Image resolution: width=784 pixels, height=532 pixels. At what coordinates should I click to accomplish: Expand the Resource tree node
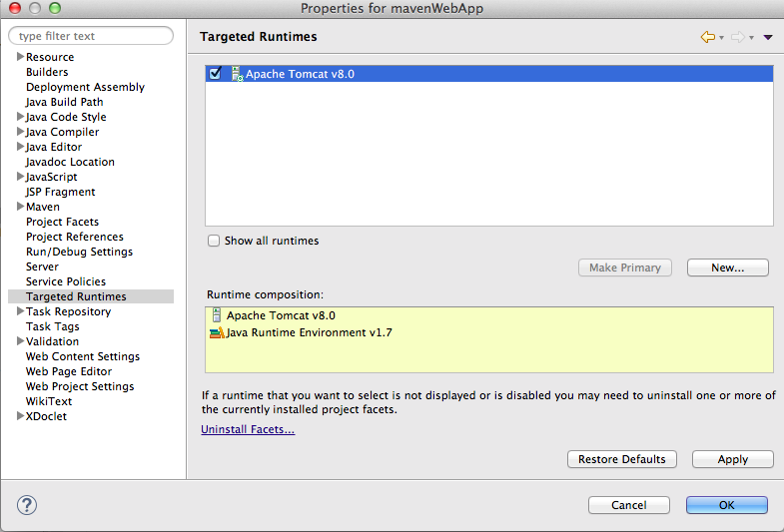pos(21,57)
